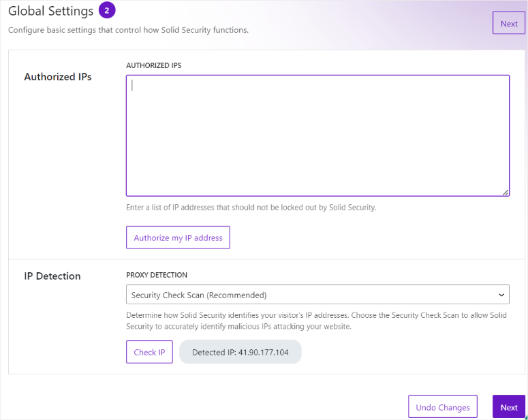
Task: Click Authorize my IP address button
Action: [178, 238]
